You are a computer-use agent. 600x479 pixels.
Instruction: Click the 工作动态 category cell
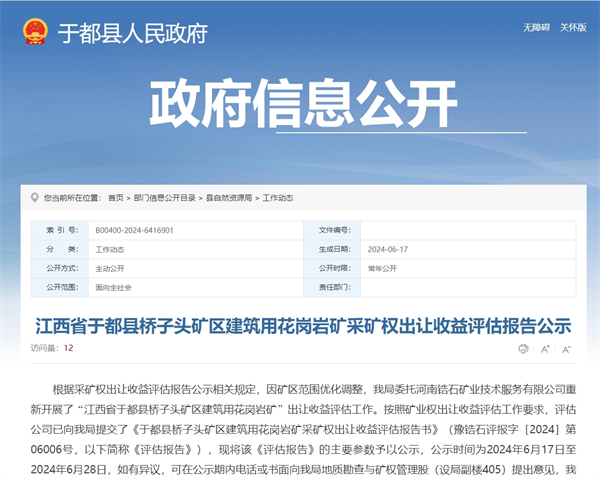pos(110,248)
